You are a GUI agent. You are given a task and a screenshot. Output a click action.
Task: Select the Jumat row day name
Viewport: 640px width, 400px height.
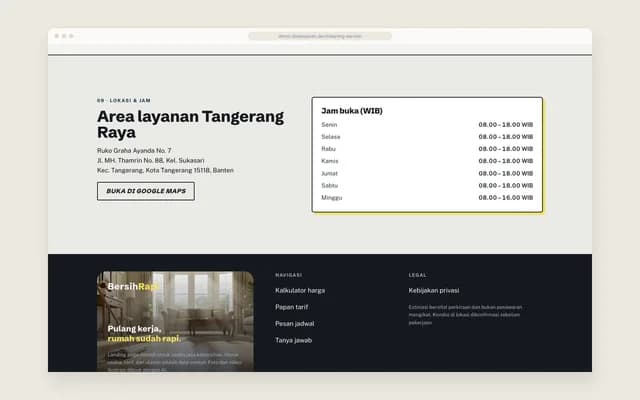[329, 173]
